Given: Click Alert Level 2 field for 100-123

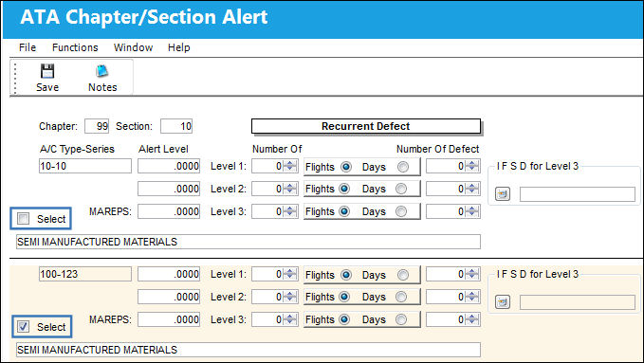Looking at the screenshot, I should [x=169, y=297].
